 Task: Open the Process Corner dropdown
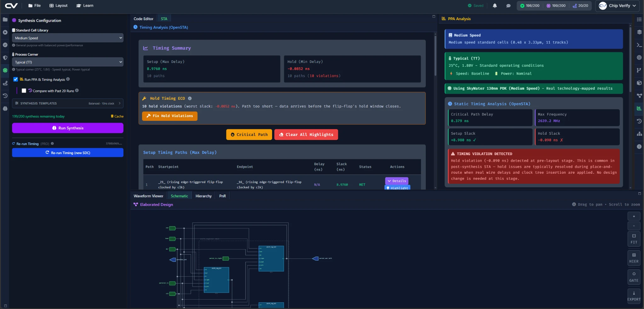click(x=68, y=62)
